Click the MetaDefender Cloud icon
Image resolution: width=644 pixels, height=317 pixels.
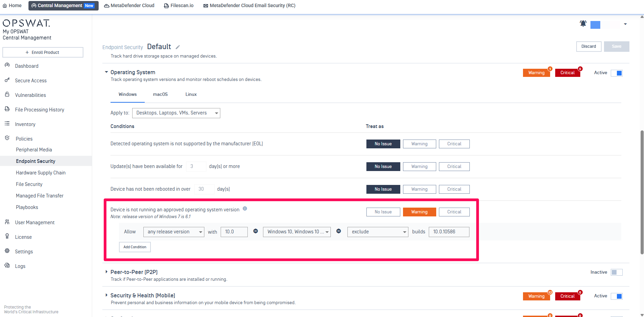tap(106, 6)
